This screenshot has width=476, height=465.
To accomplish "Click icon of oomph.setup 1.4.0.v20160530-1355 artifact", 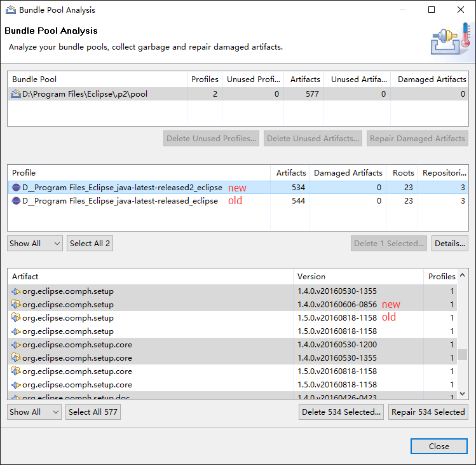I will pos(16,291).
